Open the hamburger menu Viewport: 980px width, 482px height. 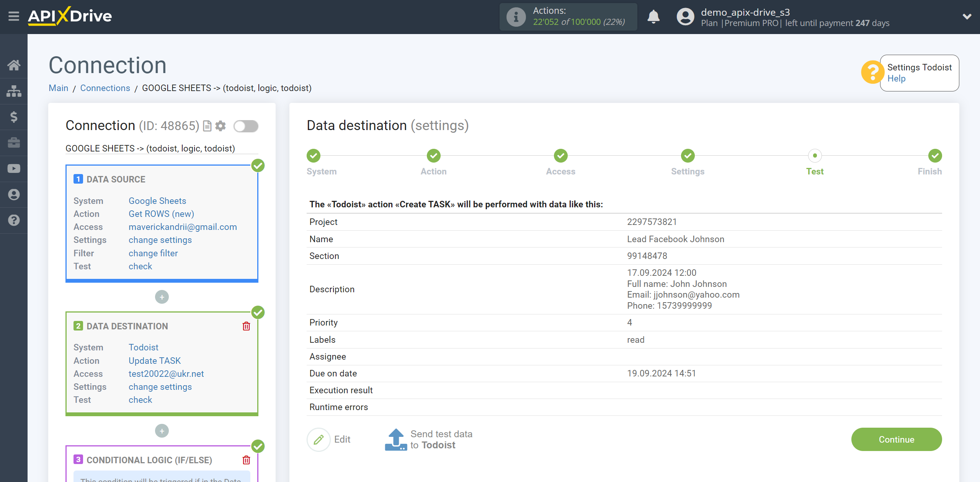[x=14, y=16]
